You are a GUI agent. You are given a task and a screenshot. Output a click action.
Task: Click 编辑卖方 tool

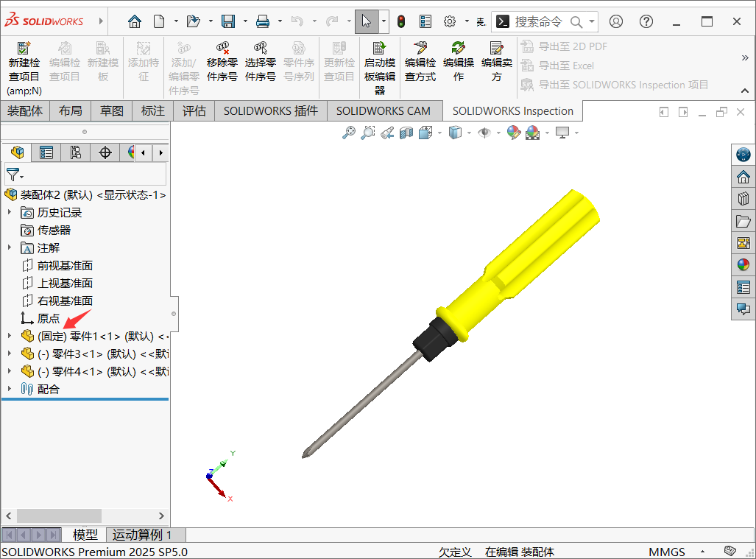coord(497,62)
